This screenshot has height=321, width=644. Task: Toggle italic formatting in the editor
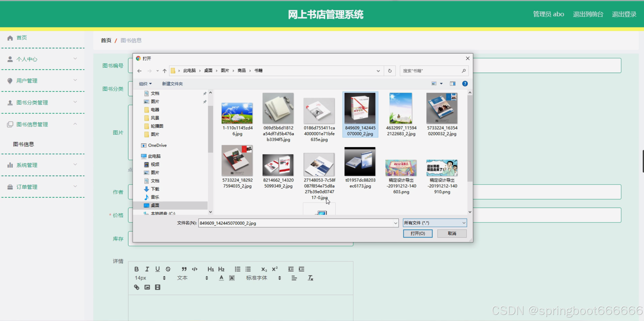point(147,269)
